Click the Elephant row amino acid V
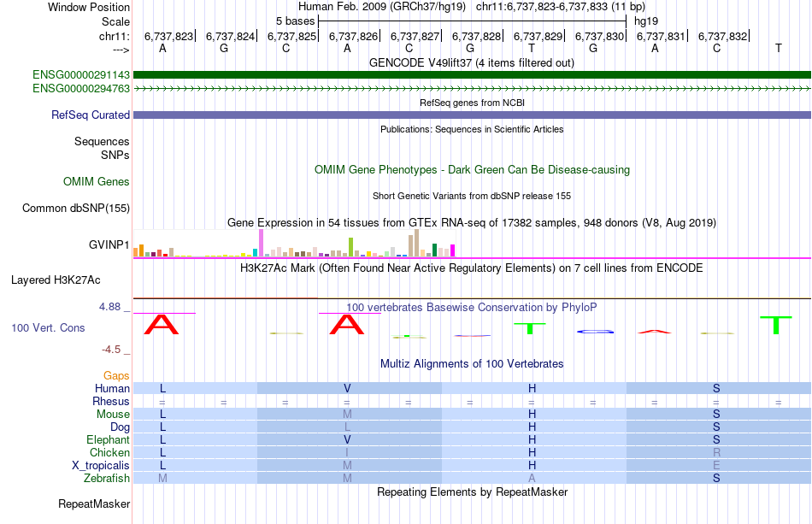The width and height of the screenshot is (812, 524). 347,439
